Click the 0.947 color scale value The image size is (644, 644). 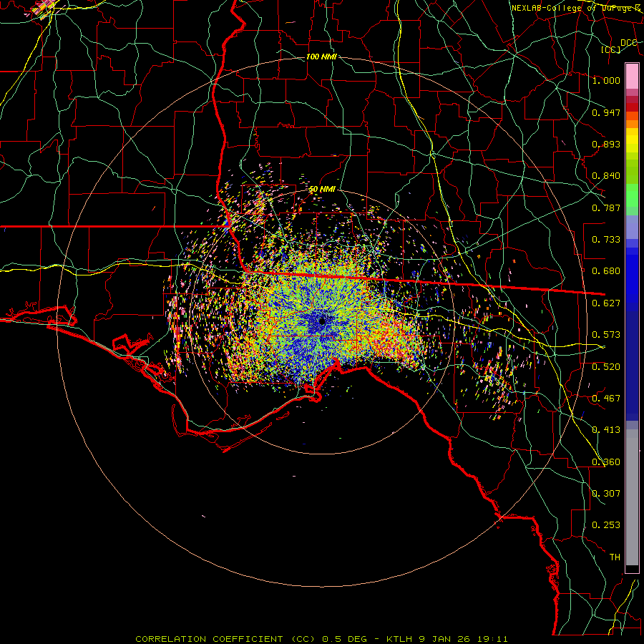(606, 112)
